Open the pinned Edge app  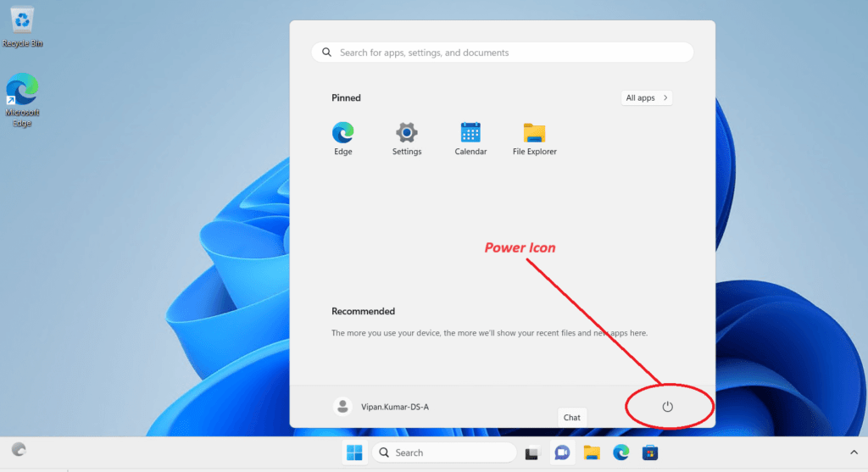click(x=342, y=138)
